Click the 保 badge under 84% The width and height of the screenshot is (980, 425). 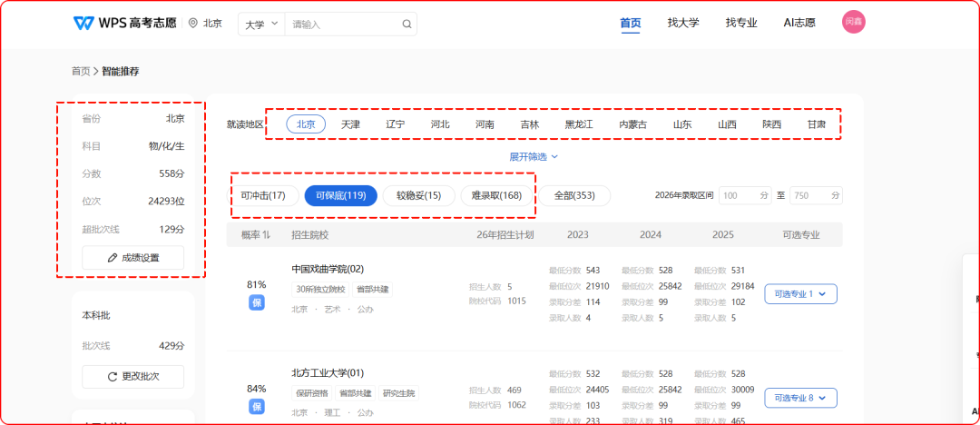click(256, 408)
